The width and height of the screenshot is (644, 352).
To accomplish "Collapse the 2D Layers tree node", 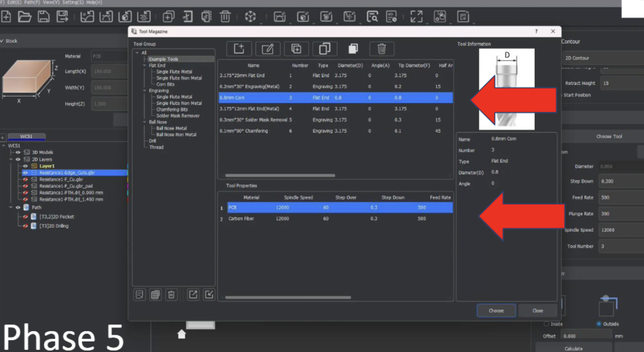I will 11,159.
